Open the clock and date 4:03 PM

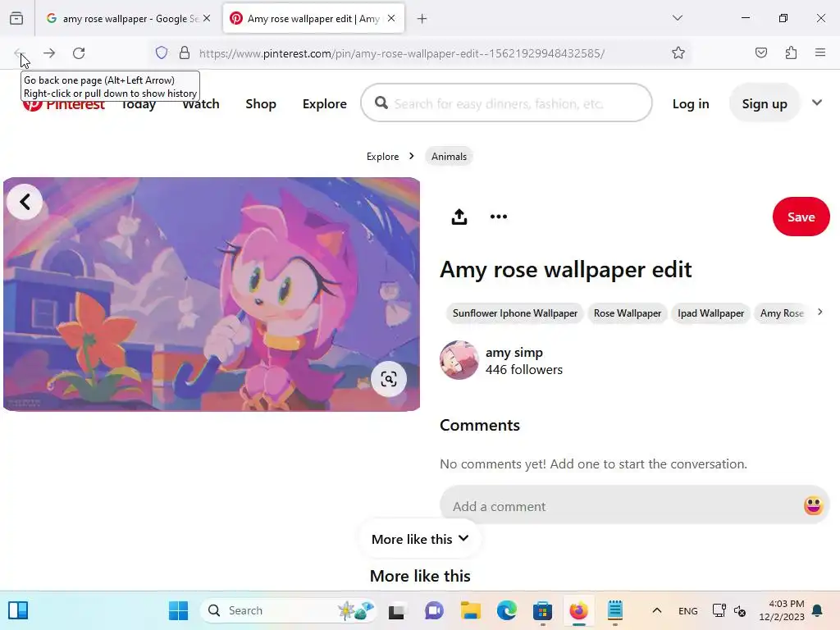coord(782,610)
